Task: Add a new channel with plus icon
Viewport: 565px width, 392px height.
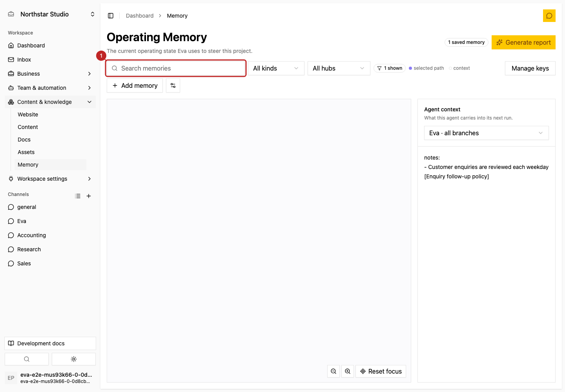Action: click(x=89, y=196)
